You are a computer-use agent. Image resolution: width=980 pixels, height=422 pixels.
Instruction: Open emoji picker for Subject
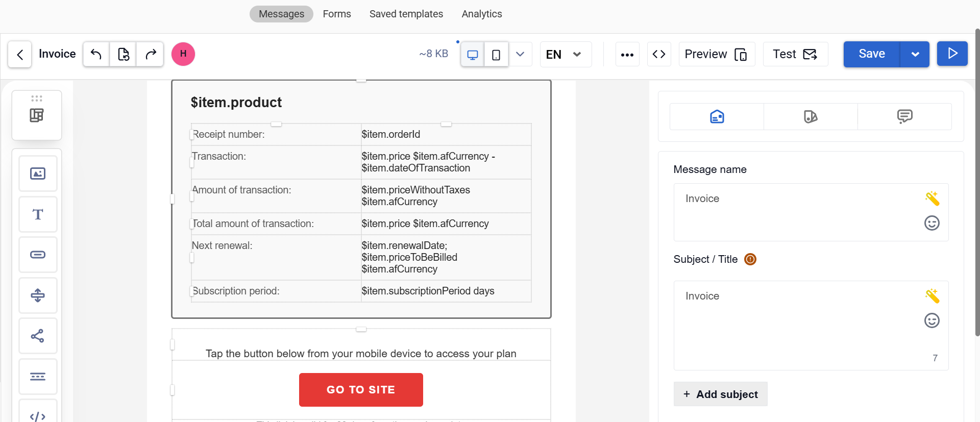[932, 320]
